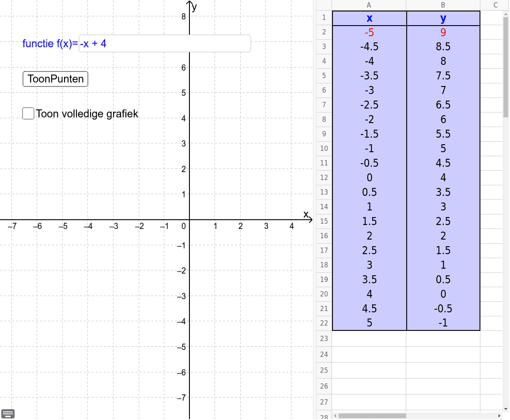
Task: Click the ToonPunten button
Action: [x=55, y=79]
